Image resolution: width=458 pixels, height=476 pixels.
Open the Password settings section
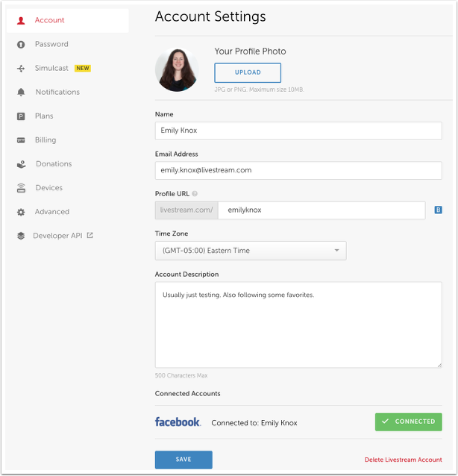51,44
